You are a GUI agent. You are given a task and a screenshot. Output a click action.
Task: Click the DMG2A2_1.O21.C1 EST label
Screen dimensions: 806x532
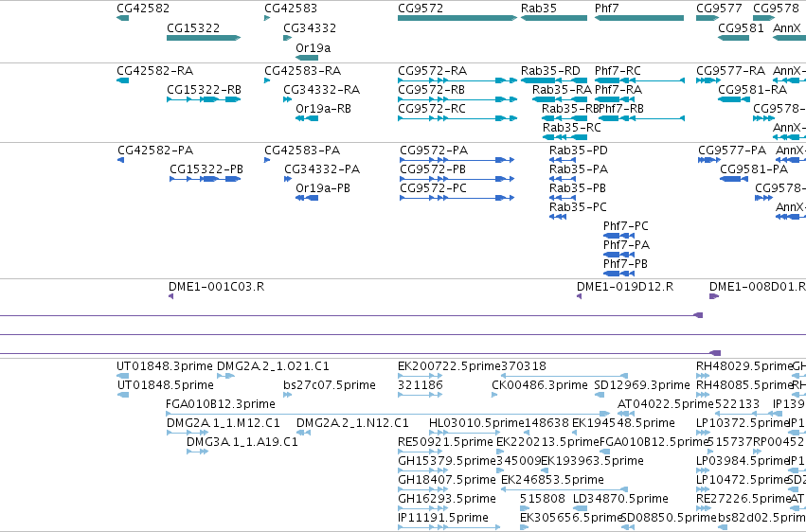(273, 365)
